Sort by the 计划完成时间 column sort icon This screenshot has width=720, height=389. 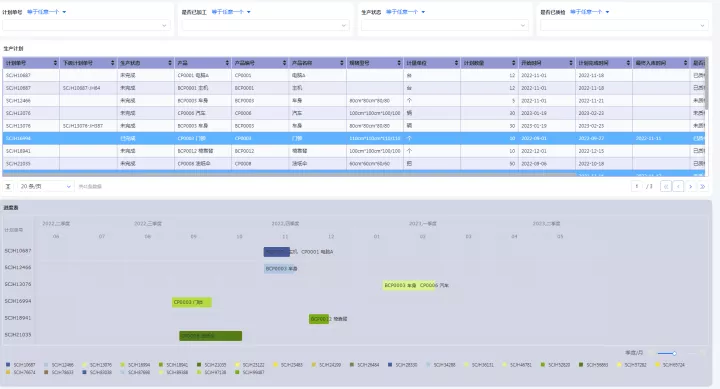[628, 63]
